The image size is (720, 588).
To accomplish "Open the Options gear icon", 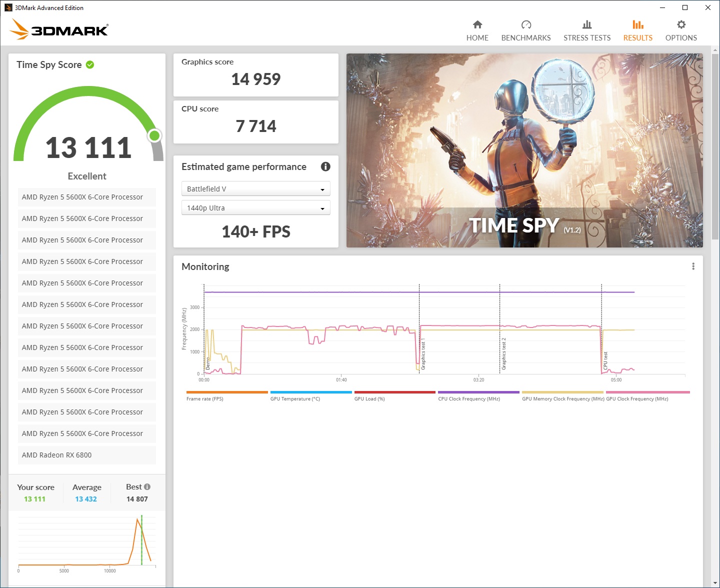I will pyautogui.click(x=681, y=24).
